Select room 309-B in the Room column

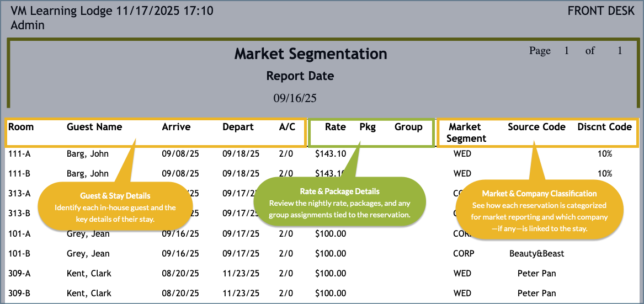[19, 293]
